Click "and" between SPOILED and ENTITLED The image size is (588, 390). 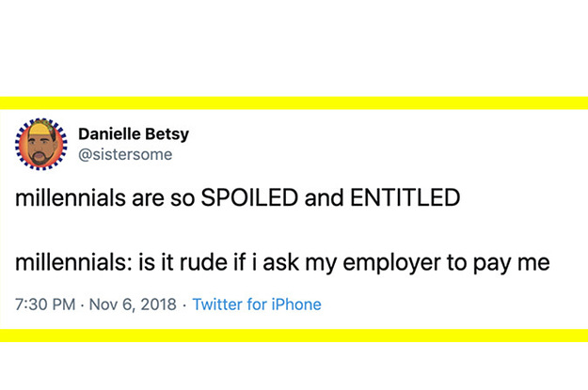[326, 199]
